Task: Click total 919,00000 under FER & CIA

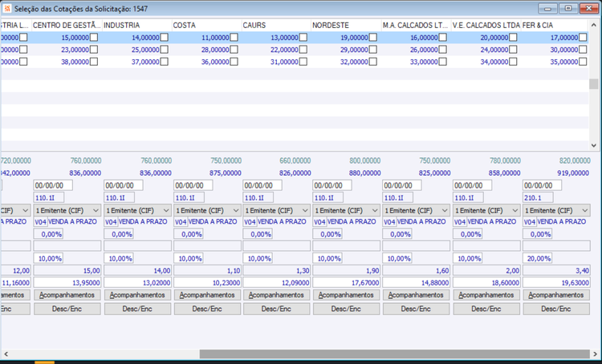Action: coord(573,173)
